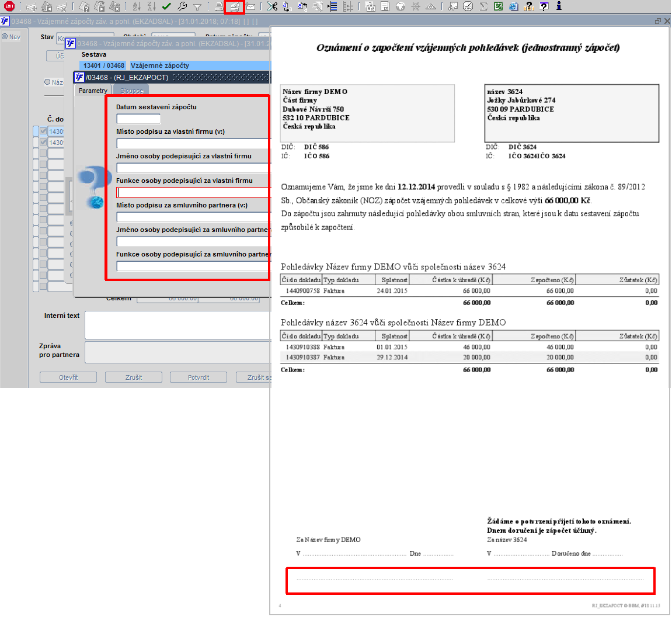672x617 pixels.
Task: Click the green checkmark confirm icon
Action: (166, 6)
